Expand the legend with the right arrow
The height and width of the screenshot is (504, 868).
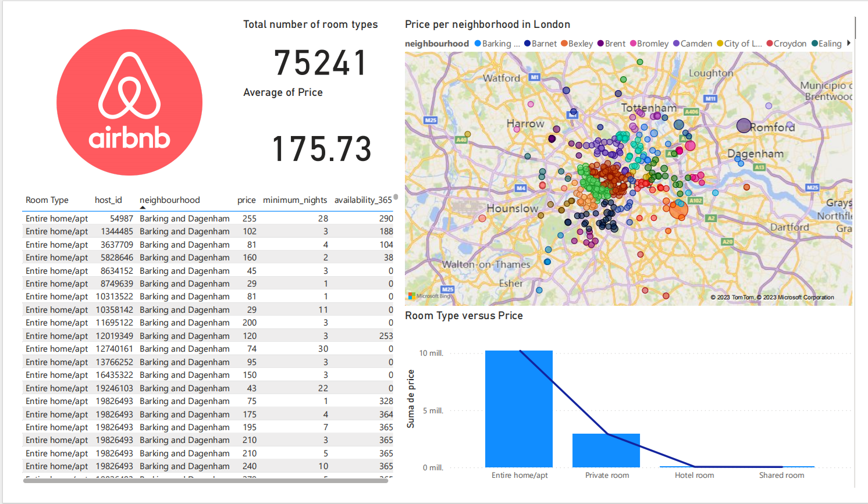click(849, 43)
